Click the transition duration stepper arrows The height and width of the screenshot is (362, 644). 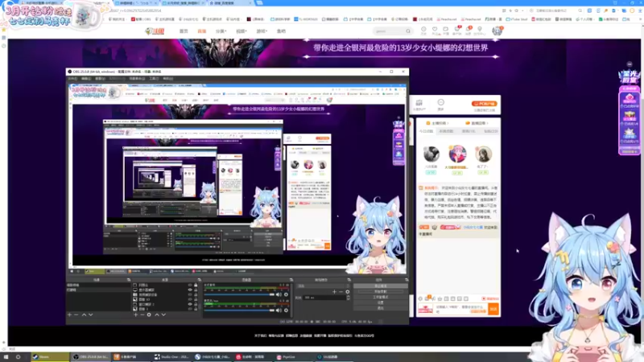(x=349, y=298)
